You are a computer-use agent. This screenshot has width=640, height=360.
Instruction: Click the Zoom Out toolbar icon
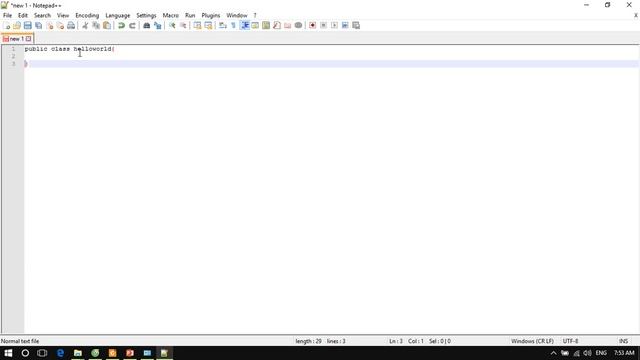coord(183,25)
